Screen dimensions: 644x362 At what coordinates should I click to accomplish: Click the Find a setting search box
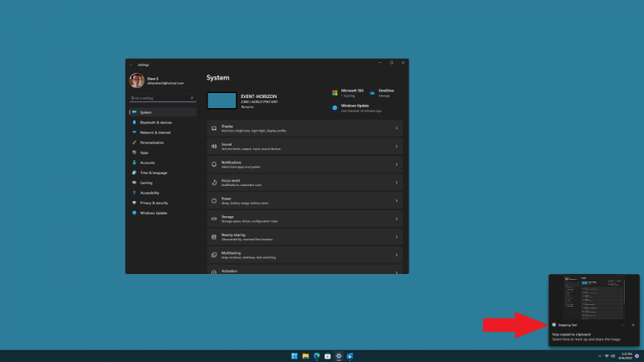(x=162, y=98)
